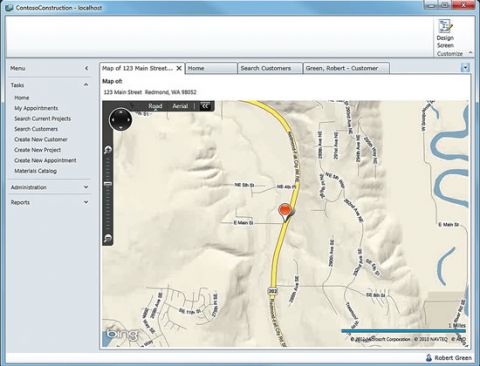Click the zoom out magnifier on map
This screenshot has height=366, width=480.
pyautogui.click(x=108, y=238)
